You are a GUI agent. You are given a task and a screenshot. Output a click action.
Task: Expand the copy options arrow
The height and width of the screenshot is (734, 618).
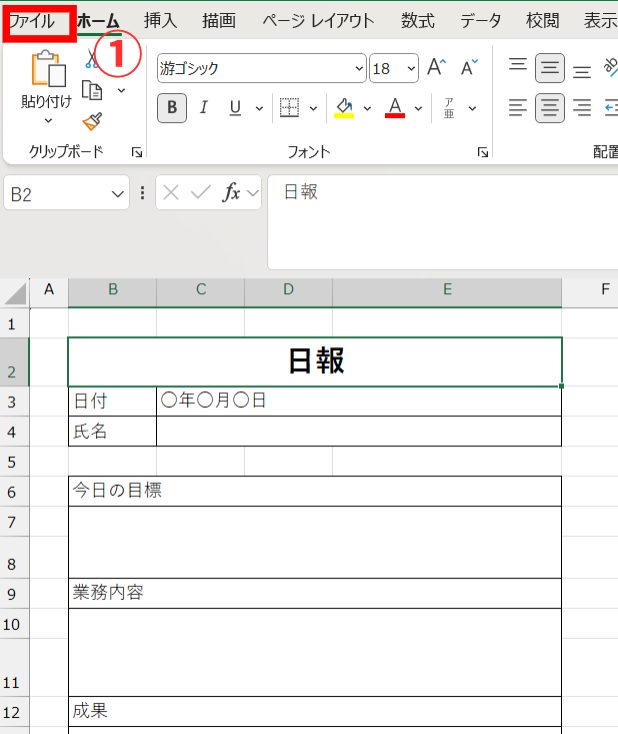tap(121, 90)
